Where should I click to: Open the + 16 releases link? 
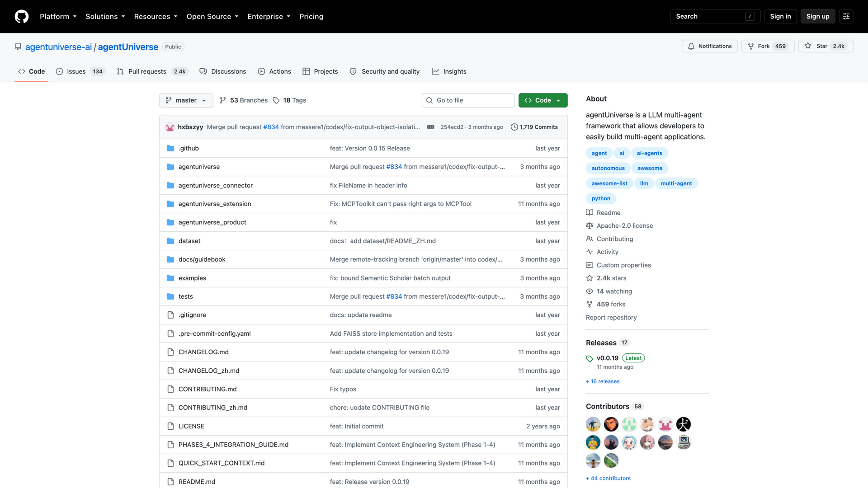[x=603, y=381]
